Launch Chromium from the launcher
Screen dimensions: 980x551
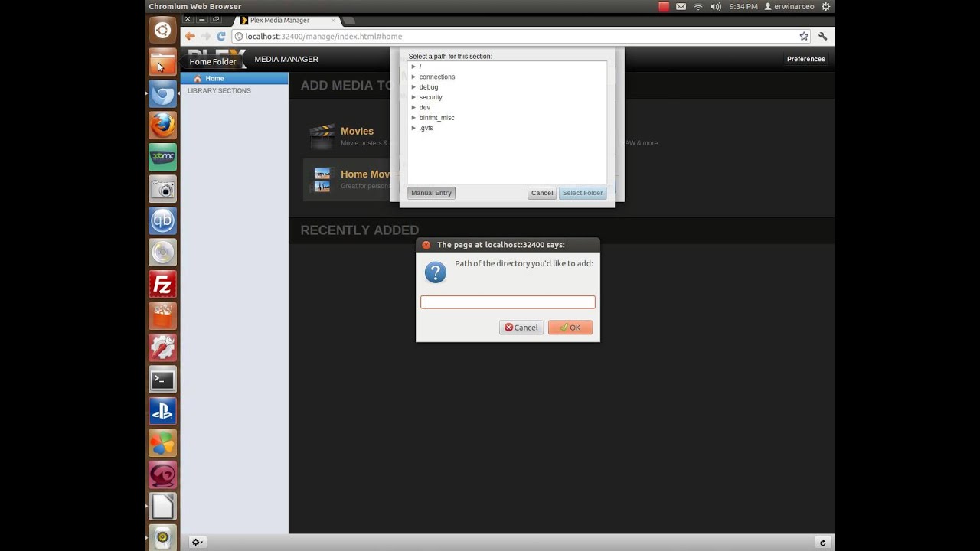[162, 94]
